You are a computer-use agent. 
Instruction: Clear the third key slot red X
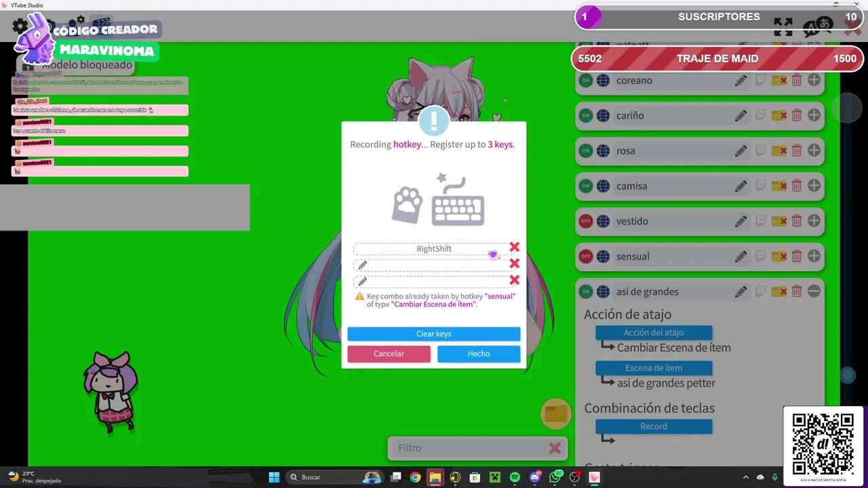[x=514, y=280]
